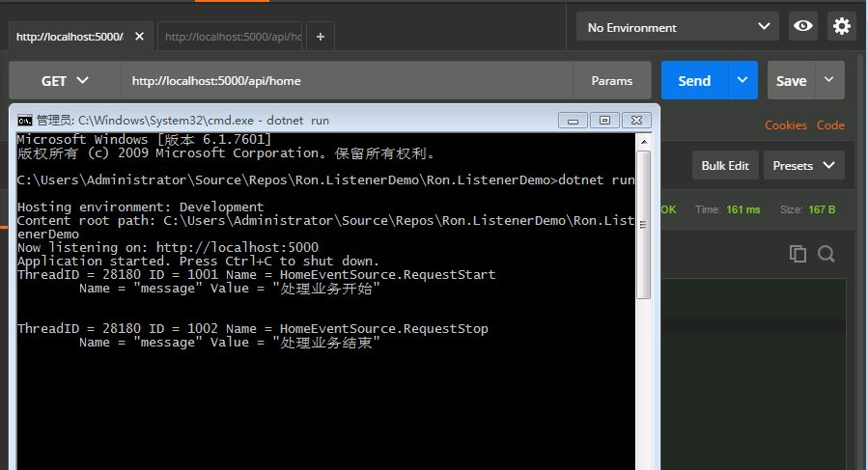Close the cmd.exe dotnet run window

click(636, 120)
